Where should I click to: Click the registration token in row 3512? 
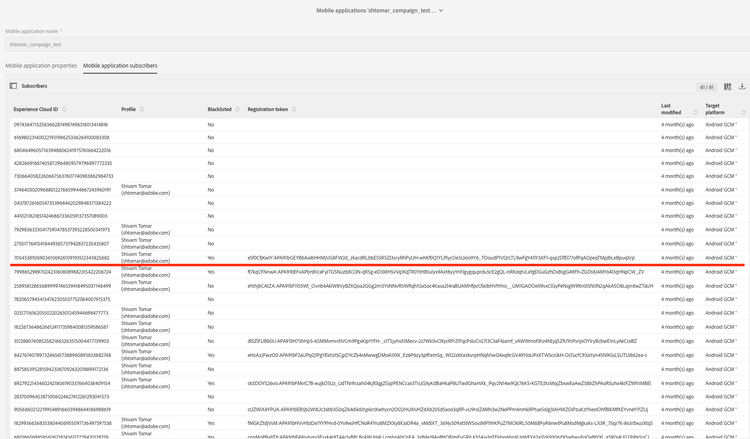[442, 341]
